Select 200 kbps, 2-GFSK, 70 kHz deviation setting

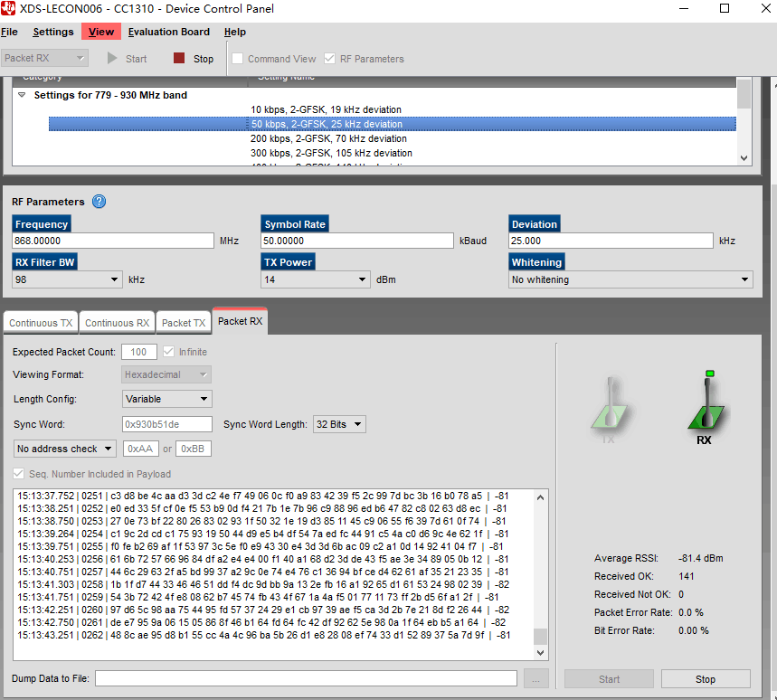328,138
